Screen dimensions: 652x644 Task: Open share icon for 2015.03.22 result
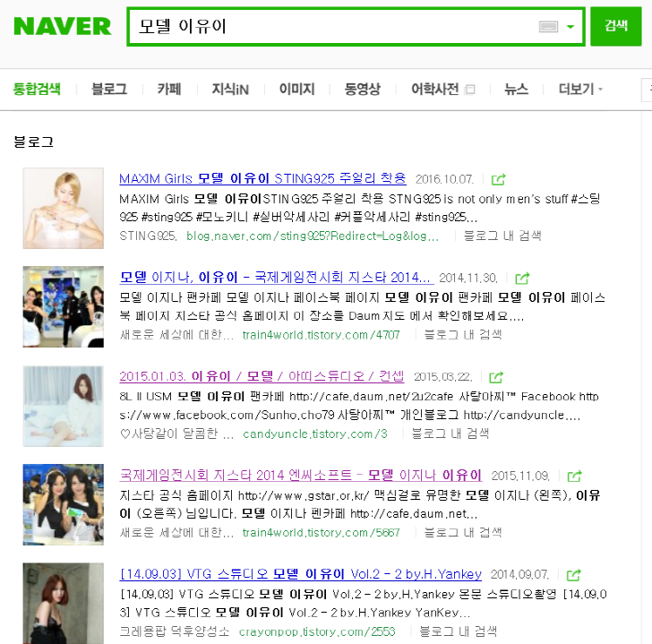[x=495, y=377]
